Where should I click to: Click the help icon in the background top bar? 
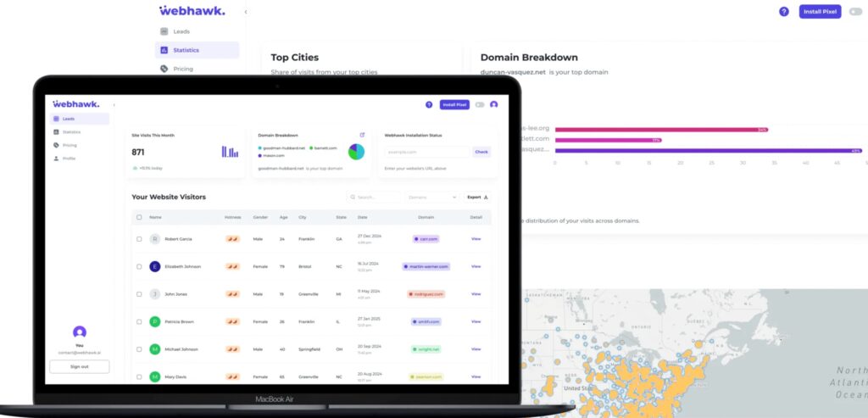pyautogui.click(x=783, y=12)
